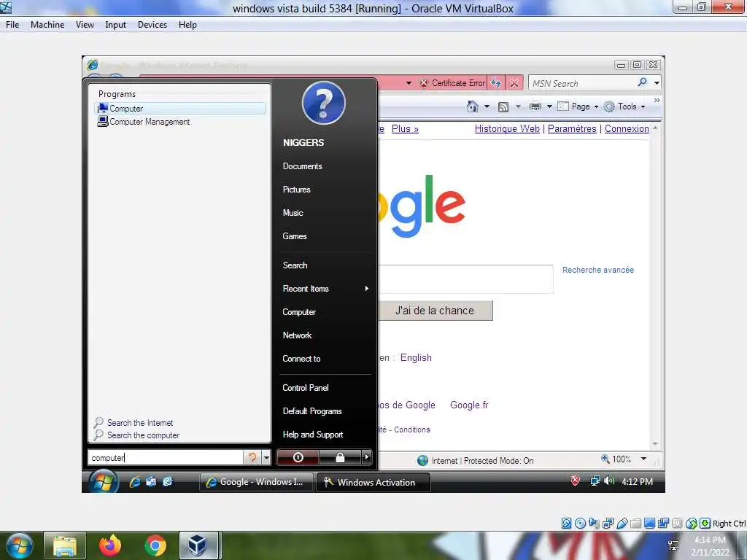
Task: Open the VirtualBox Help menu
Action: click(187, 25)
